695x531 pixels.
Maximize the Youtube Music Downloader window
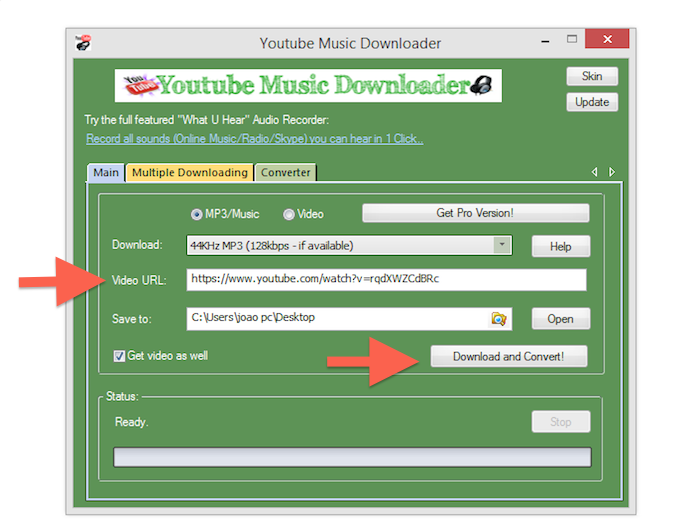[572, 39]
